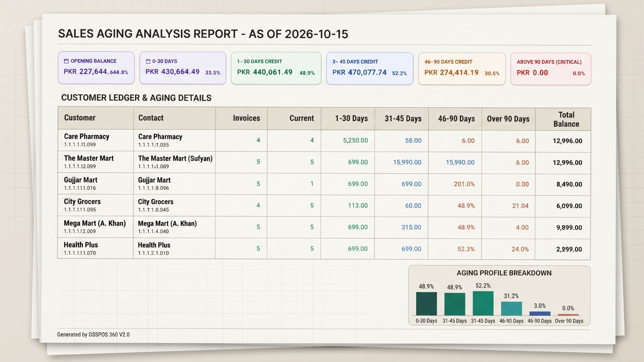Screen dimensions: 644x362
Task: Select the 46-90 Days Credit card
Action: [462, 69]
